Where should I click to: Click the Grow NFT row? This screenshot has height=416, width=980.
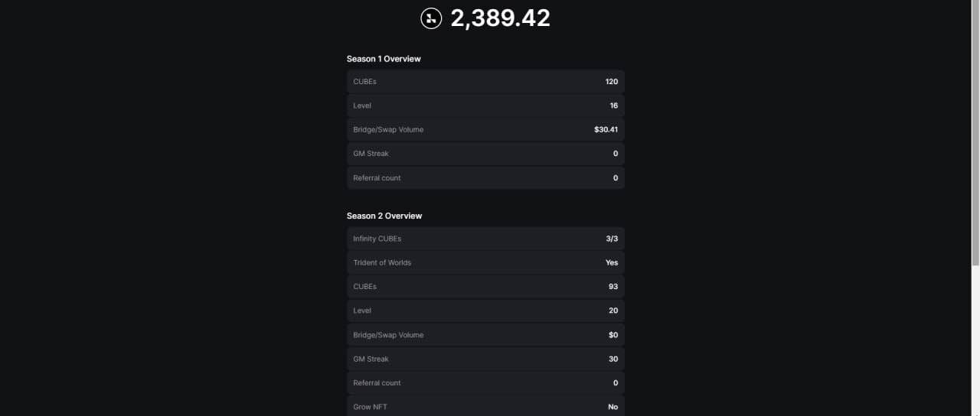(x=485, y=406)
